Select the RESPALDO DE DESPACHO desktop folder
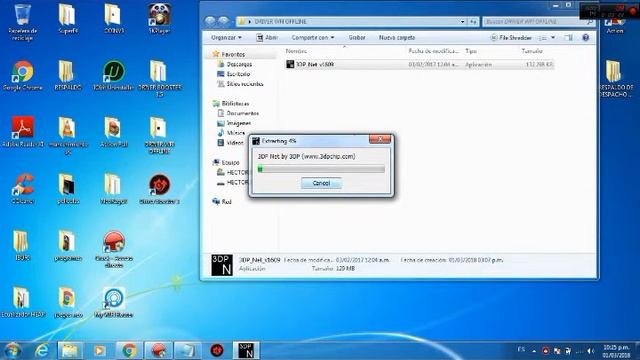The width and height of the screenshot is (640, 360). pos(616,80)
